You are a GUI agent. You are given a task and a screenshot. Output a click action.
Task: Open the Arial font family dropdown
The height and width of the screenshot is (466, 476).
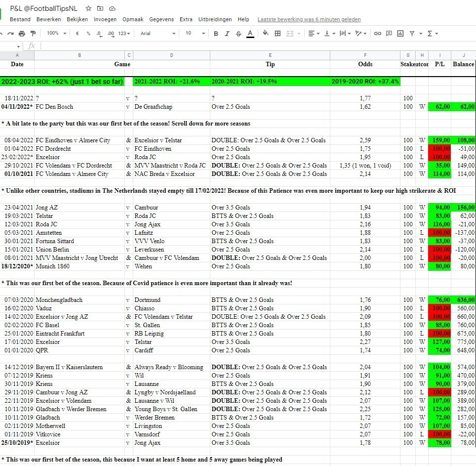[158, 34]
